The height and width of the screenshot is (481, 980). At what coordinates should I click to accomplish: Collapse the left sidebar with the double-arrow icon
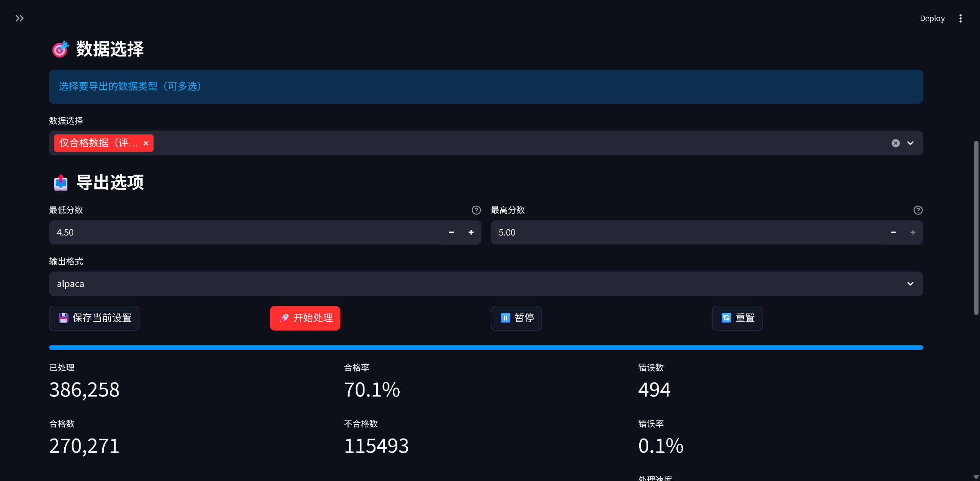[20, 18]
